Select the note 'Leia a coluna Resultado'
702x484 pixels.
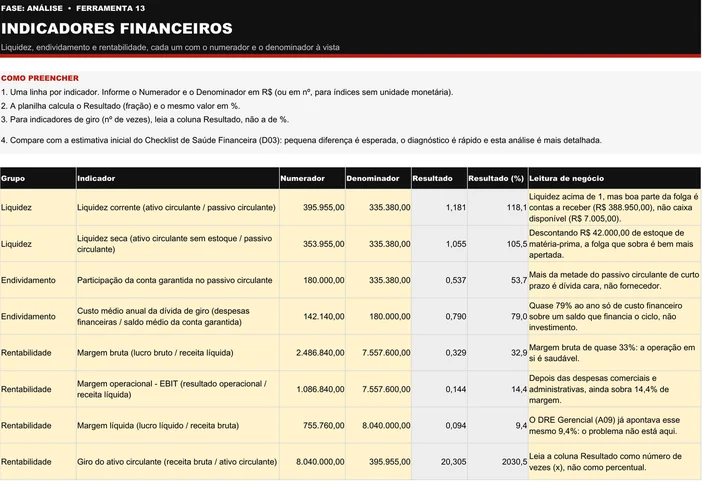click(x=614, y=462)
